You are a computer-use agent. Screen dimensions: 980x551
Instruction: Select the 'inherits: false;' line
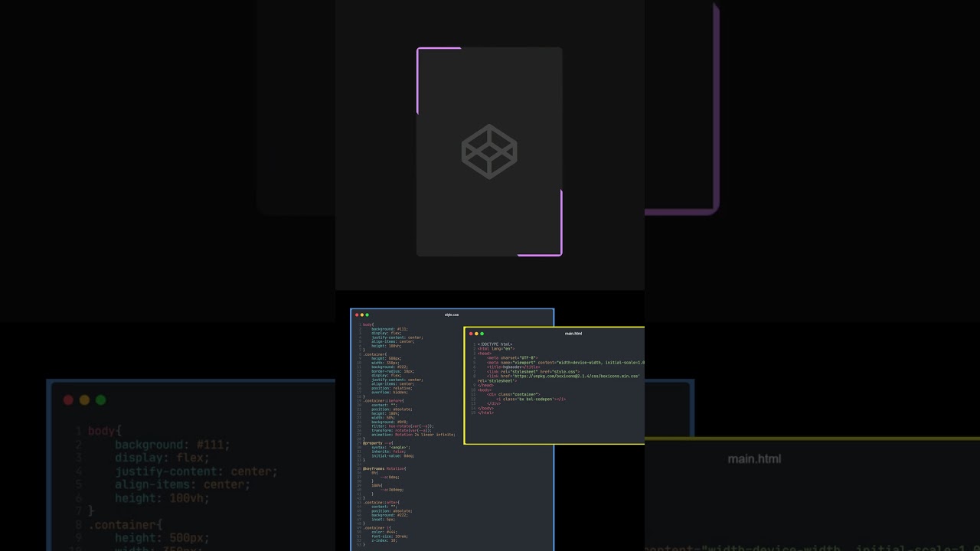pos(389,451)
